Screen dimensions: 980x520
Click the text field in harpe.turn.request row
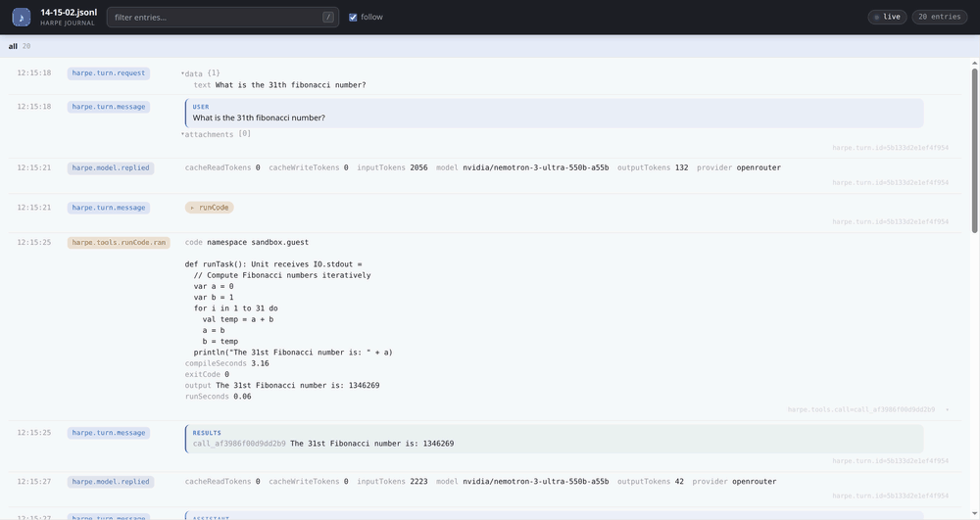(x=279, y=85)
